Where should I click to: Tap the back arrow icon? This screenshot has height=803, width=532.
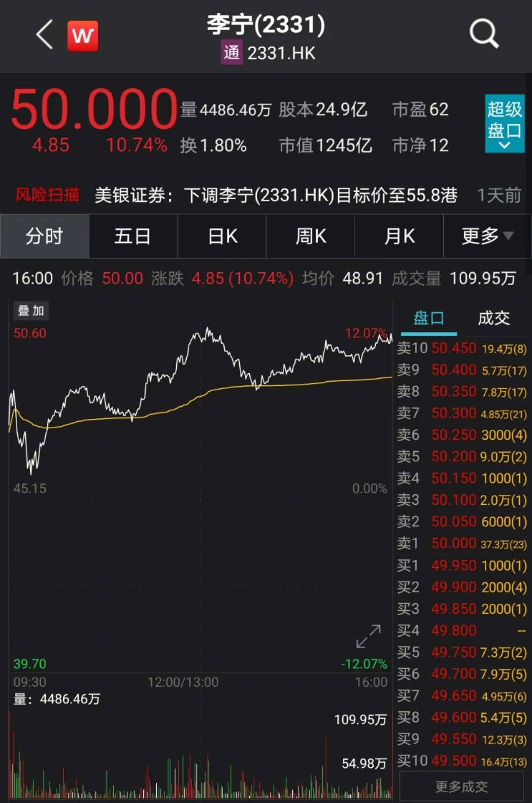click(45, 35)
